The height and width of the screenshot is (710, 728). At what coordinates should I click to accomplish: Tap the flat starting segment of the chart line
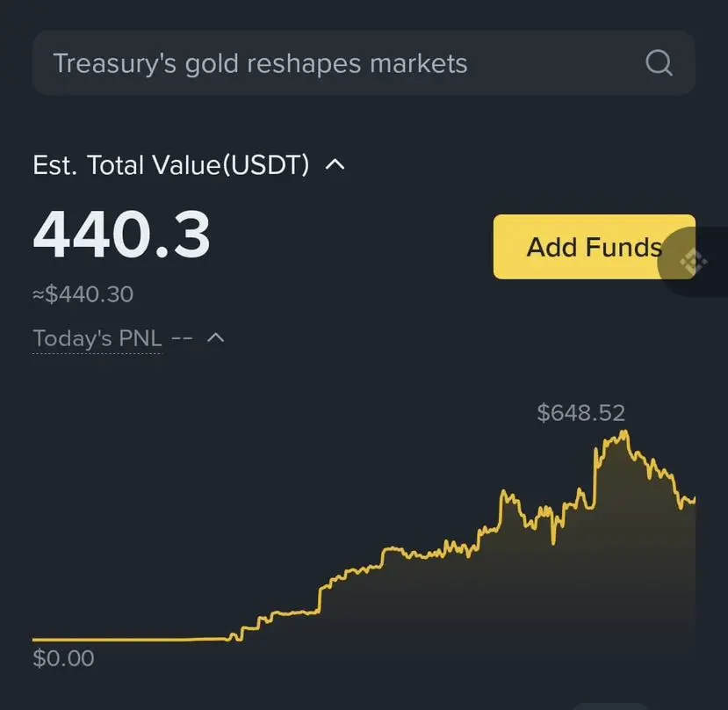(130, 640)
